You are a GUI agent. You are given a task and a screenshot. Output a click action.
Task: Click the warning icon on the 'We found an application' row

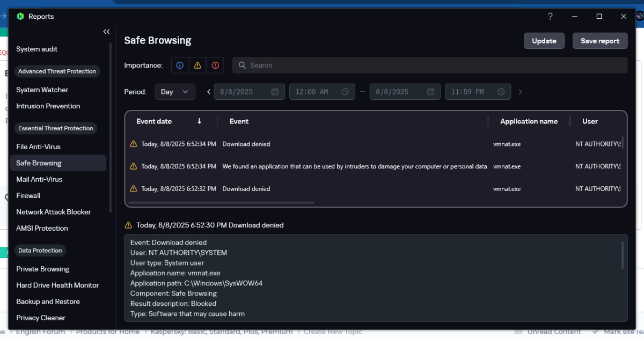click(x=134, y=166)
